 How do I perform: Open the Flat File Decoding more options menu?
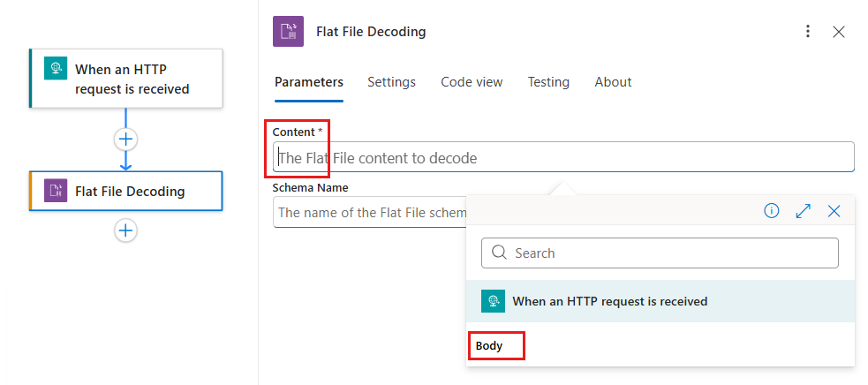pos(807,32)
